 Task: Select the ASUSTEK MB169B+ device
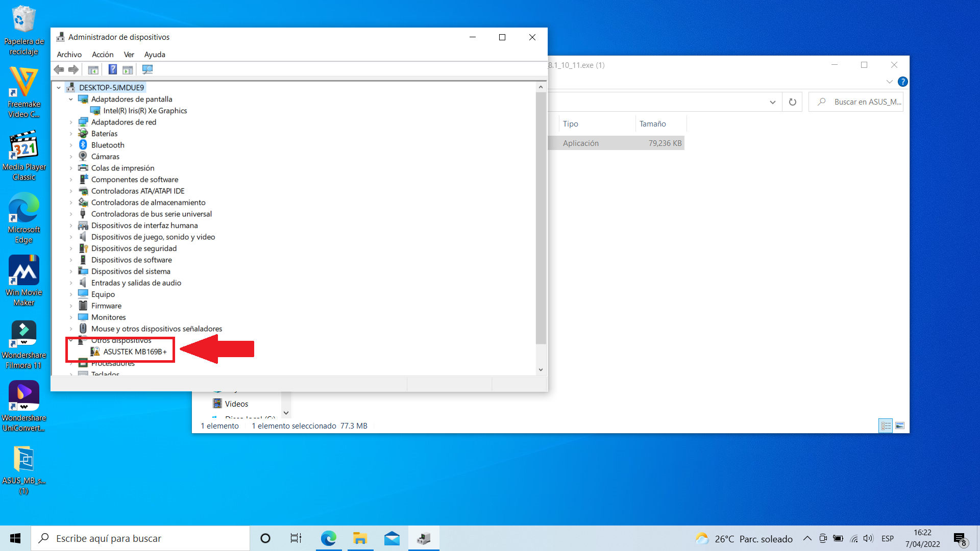click(135, 352)
